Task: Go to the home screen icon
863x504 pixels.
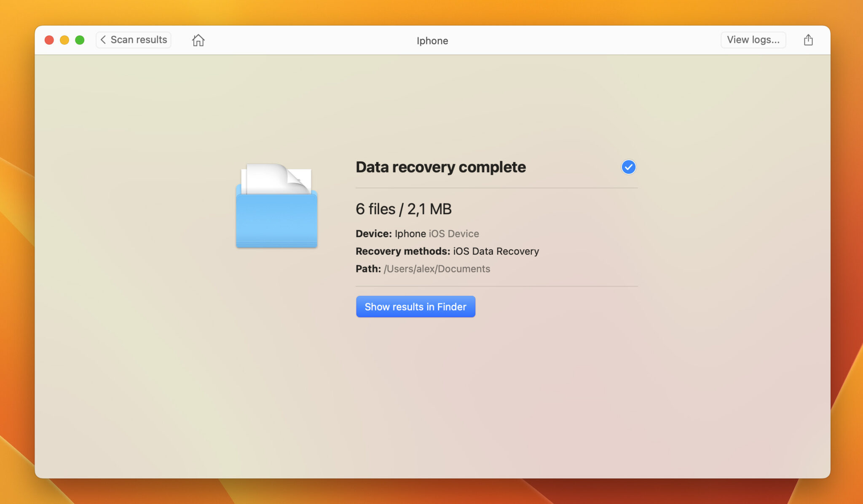Action: click(198, 40)
